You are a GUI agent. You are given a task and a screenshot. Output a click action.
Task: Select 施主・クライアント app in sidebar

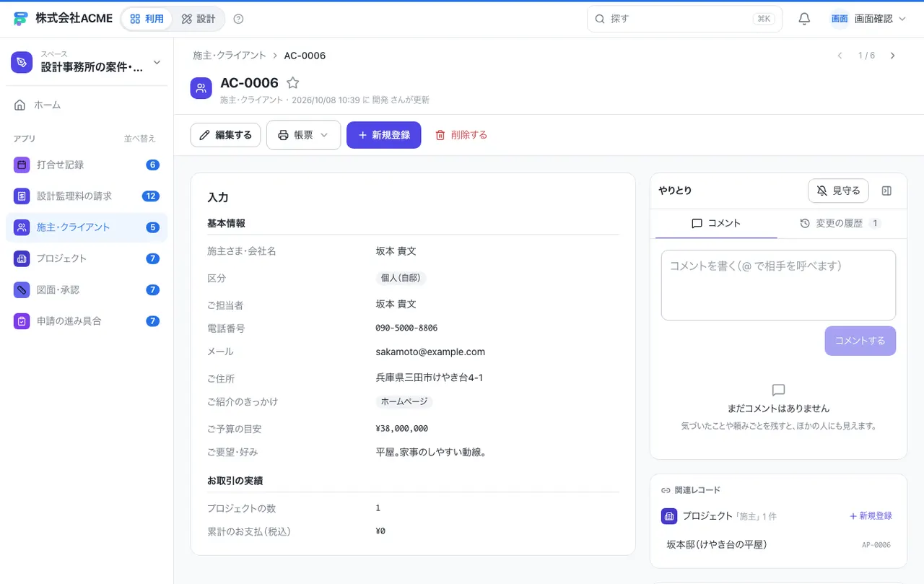[x=87, y=227]
